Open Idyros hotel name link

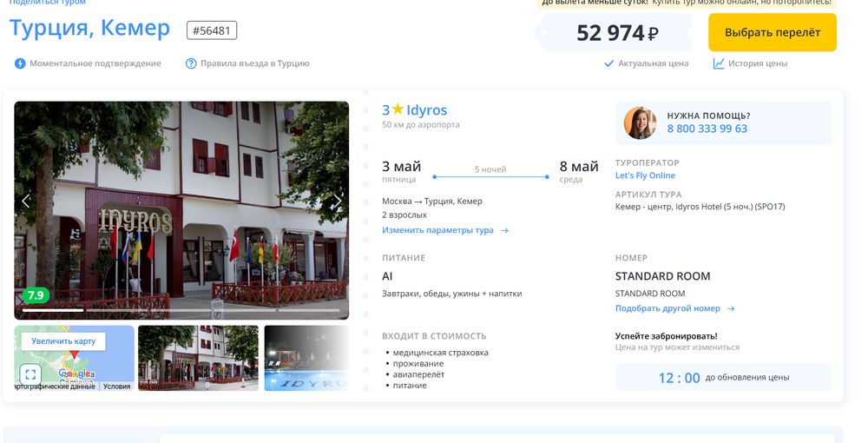pyautogui.click(x=426, y=110)
